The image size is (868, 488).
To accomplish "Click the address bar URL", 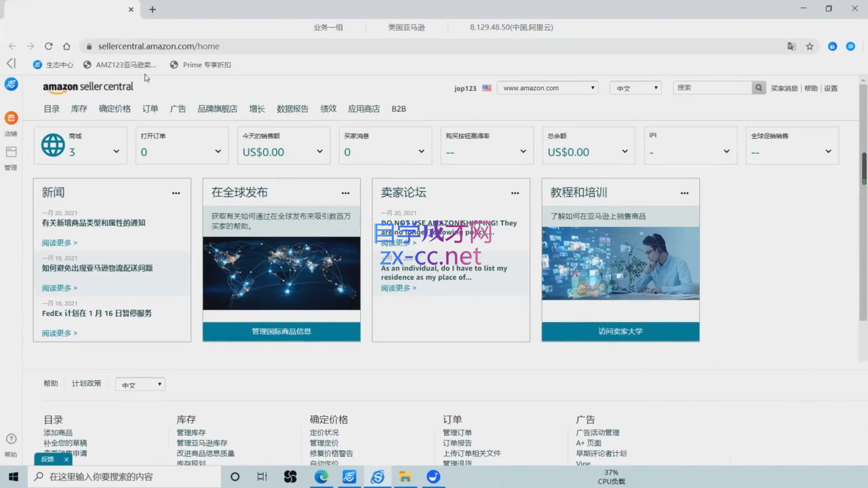I will [159, 46].
